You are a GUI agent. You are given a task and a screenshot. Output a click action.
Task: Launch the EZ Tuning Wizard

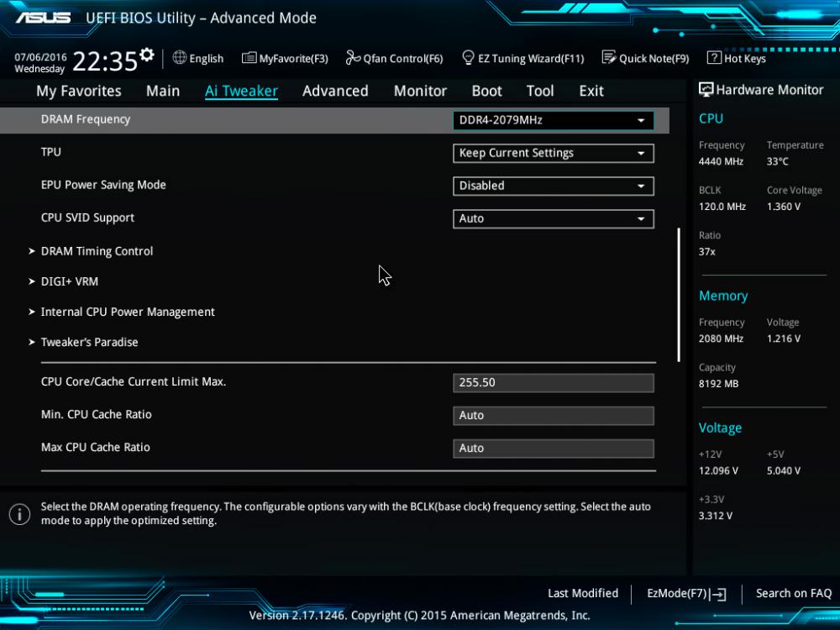click(522, 59)
